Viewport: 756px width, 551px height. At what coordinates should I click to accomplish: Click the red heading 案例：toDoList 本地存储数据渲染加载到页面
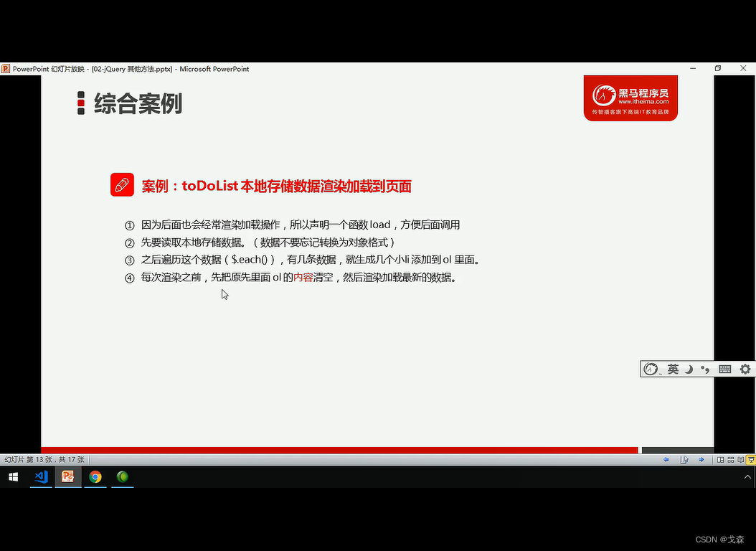(x=276, y=186)
